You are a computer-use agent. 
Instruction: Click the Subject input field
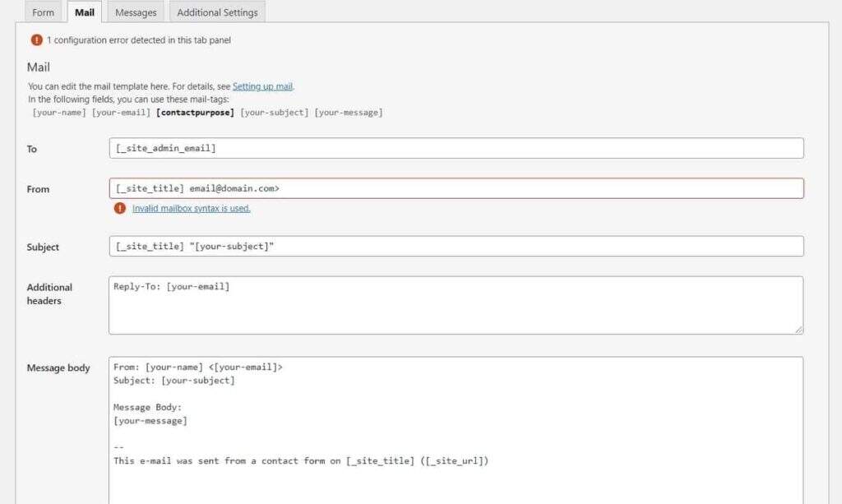point(456,247)
